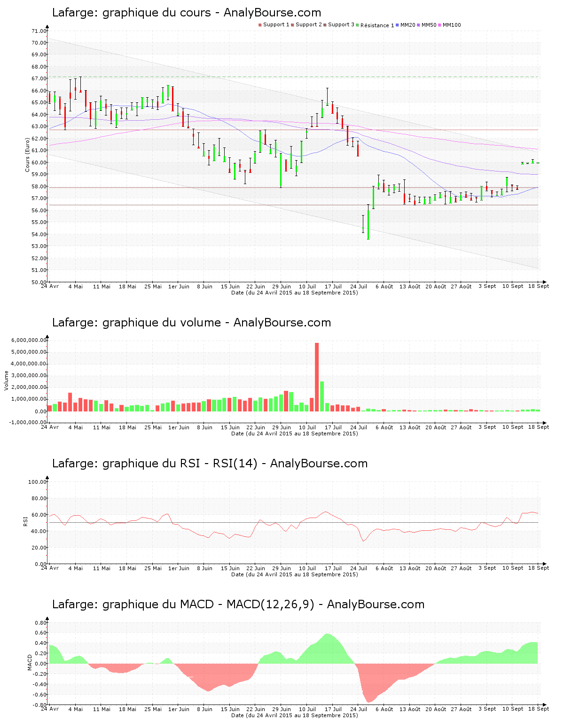Click '18 Sept' date on price chart
Screen dimensions: 564x728
(x=539, y=286)
